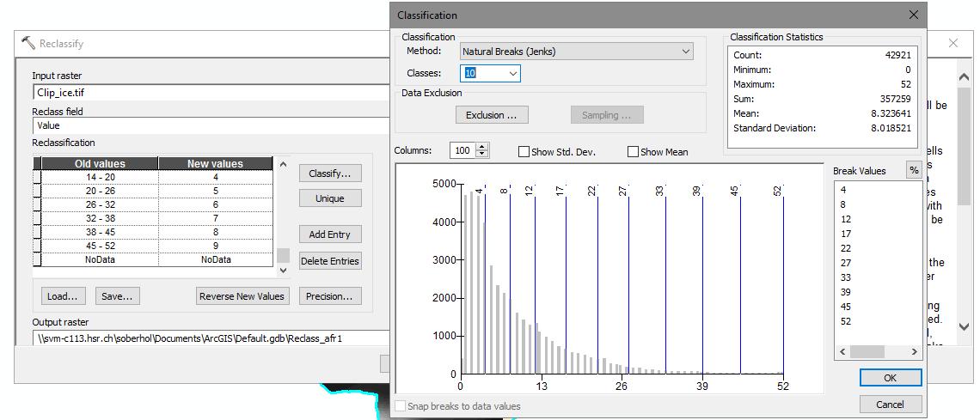Increase the Columns value with the spinner
Screen dimensions: 980x420
point(482,147)
